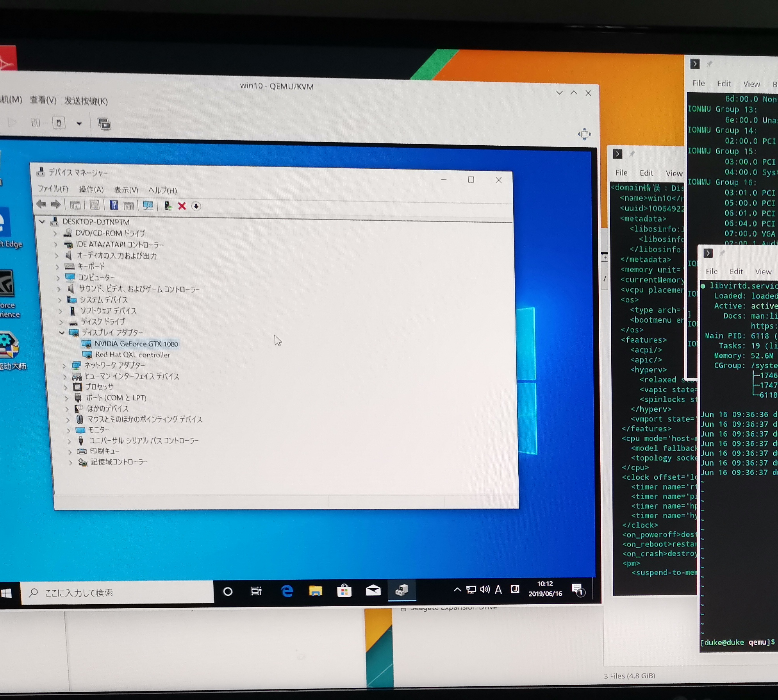Select NVIDIA GeForce GTX 1080 device

coord(136,344)
